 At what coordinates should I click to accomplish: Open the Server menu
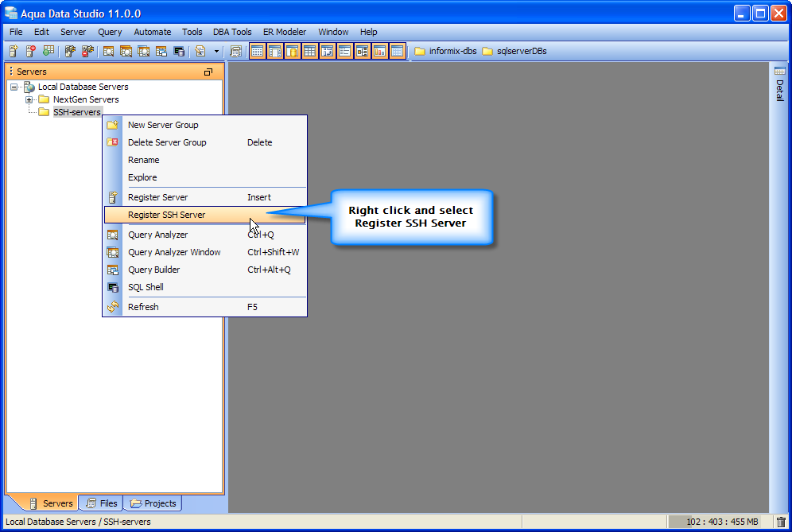73,32
